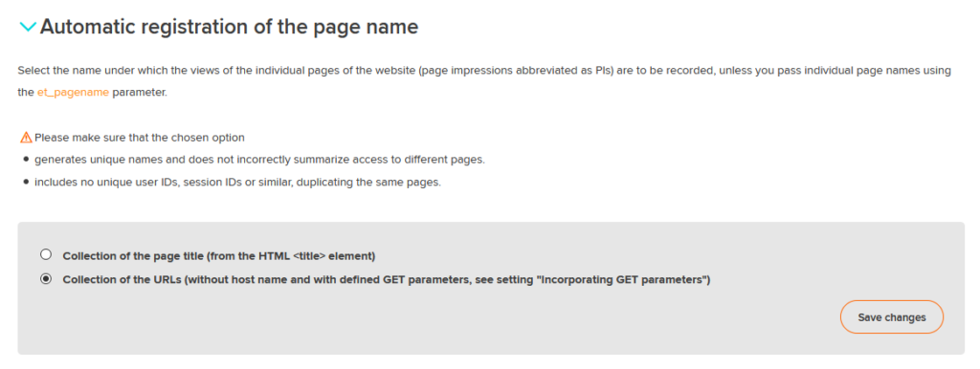The width and height of the screenshot is (980, 369).
Task: Click the "Automatic registration of the page name" heading
Action: pyautogui.click(x=229, y=27)
